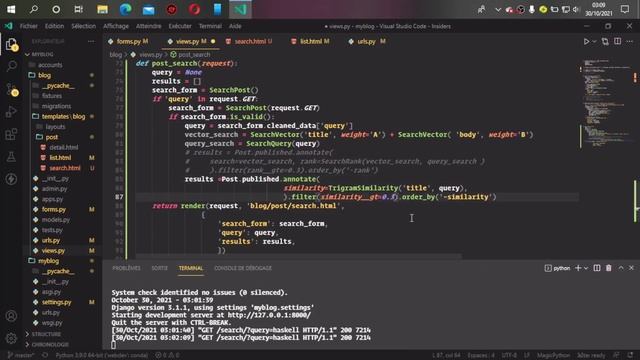Collapse the MYBLOG root folder

coord(42,54)
